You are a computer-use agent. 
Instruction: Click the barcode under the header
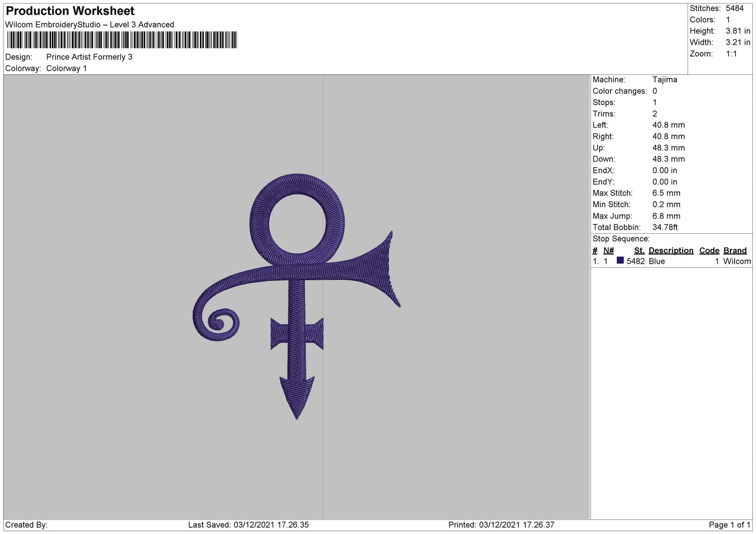point(122,40)
